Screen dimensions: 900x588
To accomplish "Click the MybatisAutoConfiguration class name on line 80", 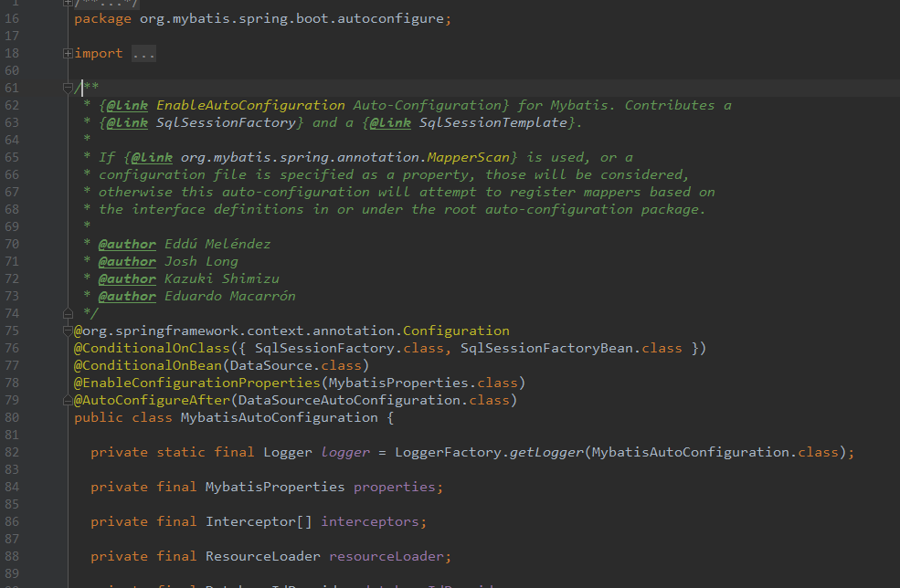I will pos(280,417).
